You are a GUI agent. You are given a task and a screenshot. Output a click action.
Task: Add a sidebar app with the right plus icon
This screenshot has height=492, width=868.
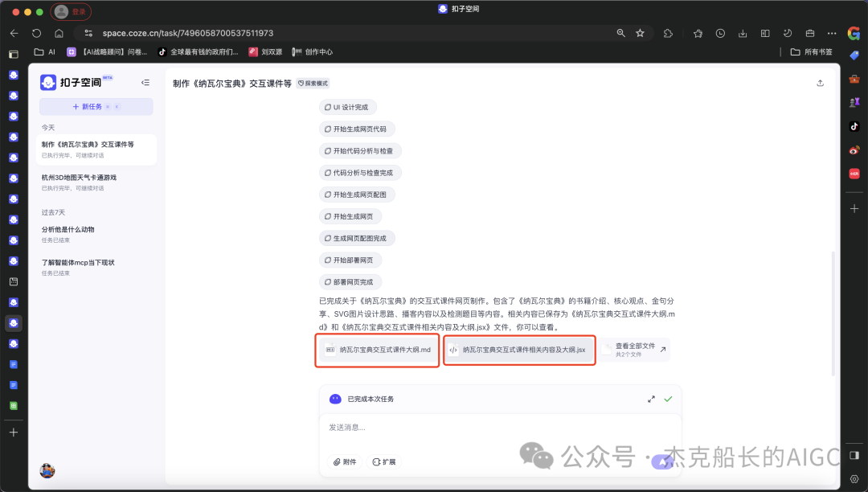854,209
